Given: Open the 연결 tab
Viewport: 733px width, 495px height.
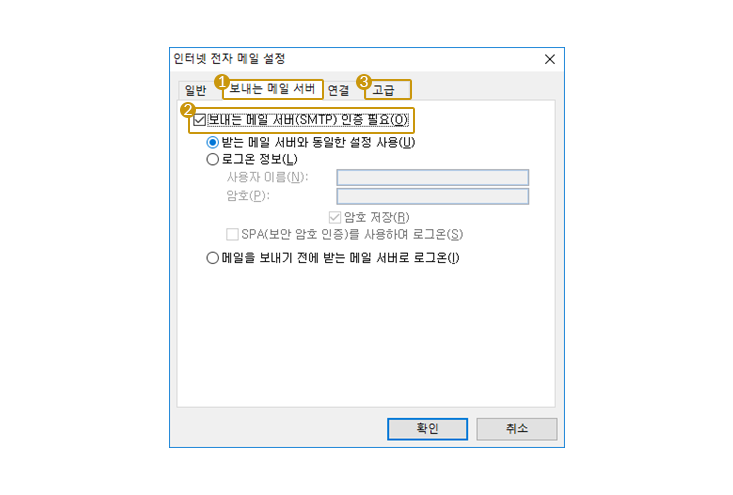Looking at the screenshot, I should click(x=338, y=90).
